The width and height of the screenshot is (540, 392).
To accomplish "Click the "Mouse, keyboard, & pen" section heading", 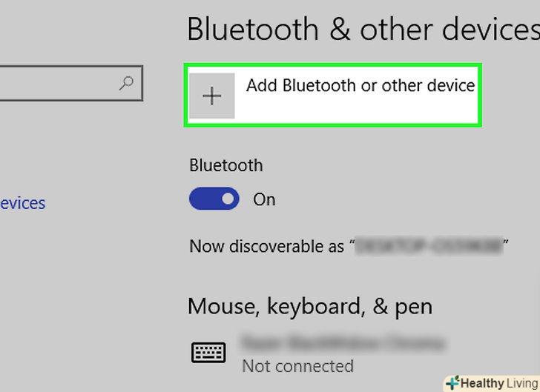I will [x=310, y=305].
